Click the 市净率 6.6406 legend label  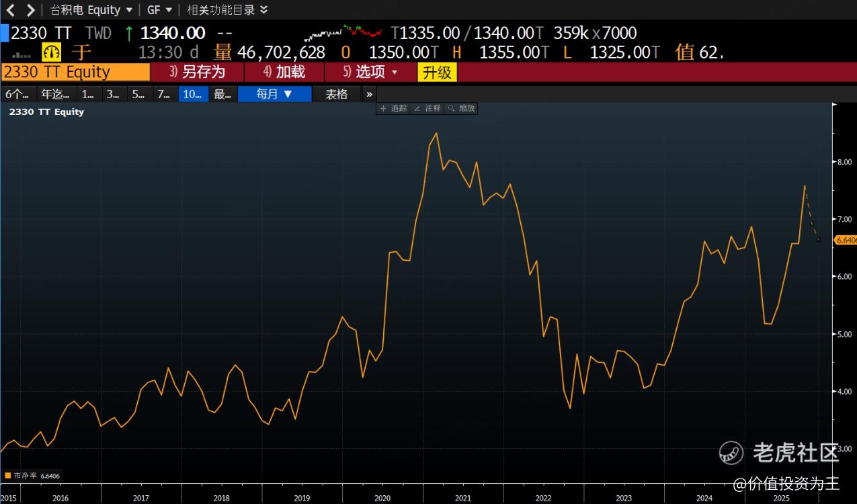click(36, 476)
